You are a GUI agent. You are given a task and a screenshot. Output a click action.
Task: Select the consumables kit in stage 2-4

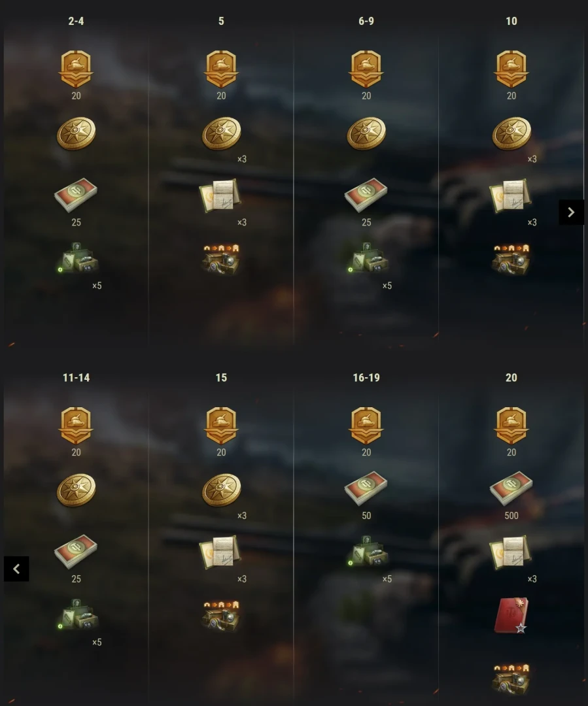tap(78, 258)
